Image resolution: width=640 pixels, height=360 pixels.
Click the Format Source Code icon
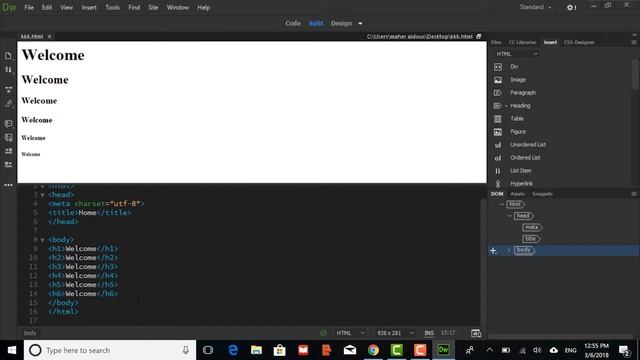[8, 138]
